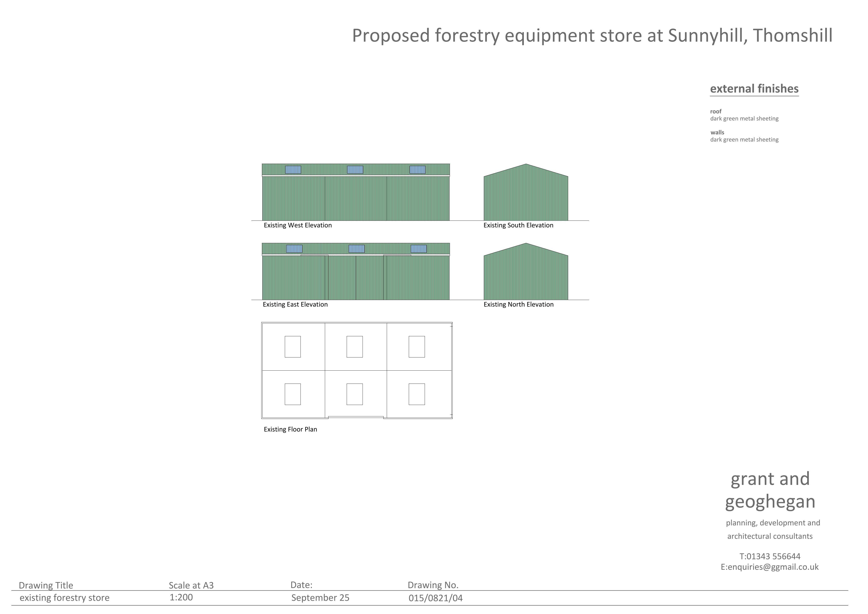This screenshot has height=614, width=868.
Task: Click the 'Existing North Elevation' caption
Action: [518, 304]
